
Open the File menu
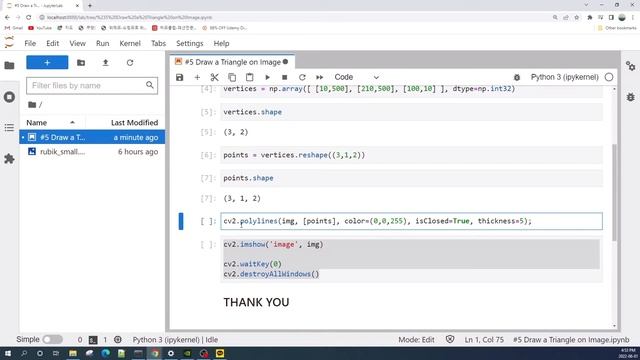30,43
